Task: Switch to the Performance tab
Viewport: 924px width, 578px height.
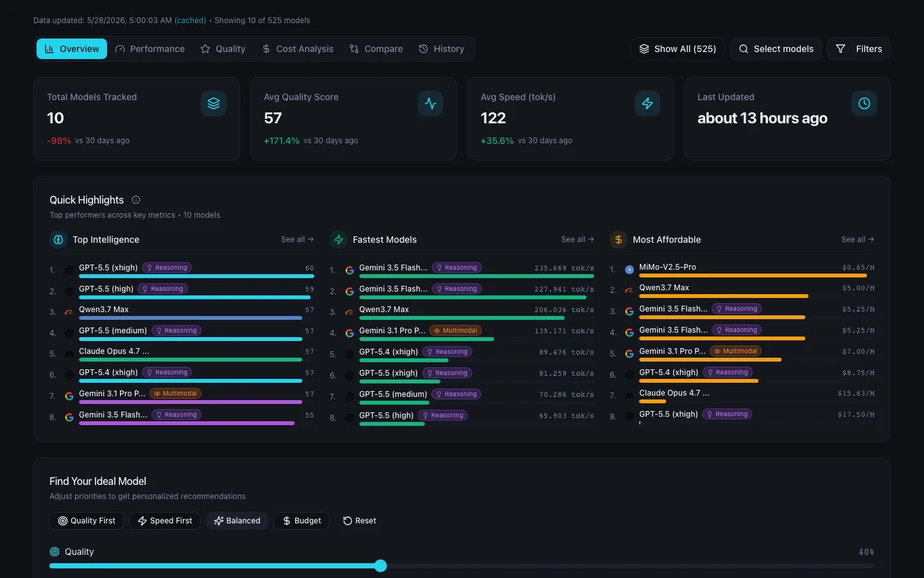Action: coord(150,49)
